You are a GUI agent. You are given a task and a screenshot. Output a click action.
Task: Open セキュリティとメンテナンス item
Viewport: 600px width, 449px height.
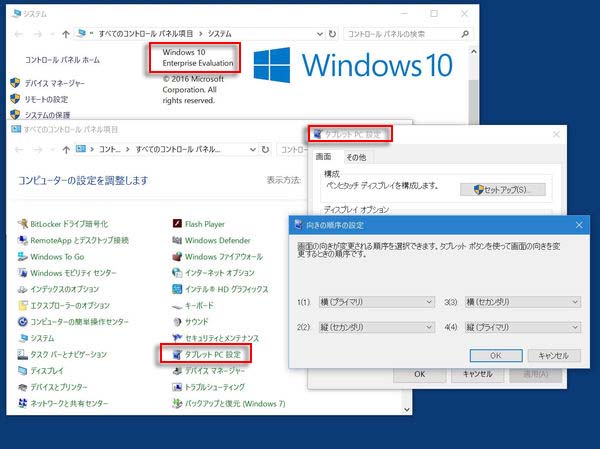pos(216,338)
